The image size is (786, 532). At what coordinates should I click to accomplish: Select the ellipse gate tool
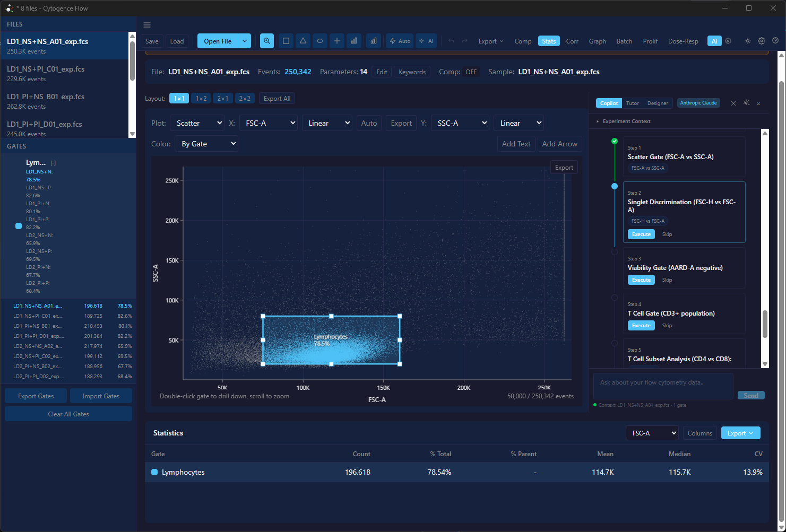point(320,41)
